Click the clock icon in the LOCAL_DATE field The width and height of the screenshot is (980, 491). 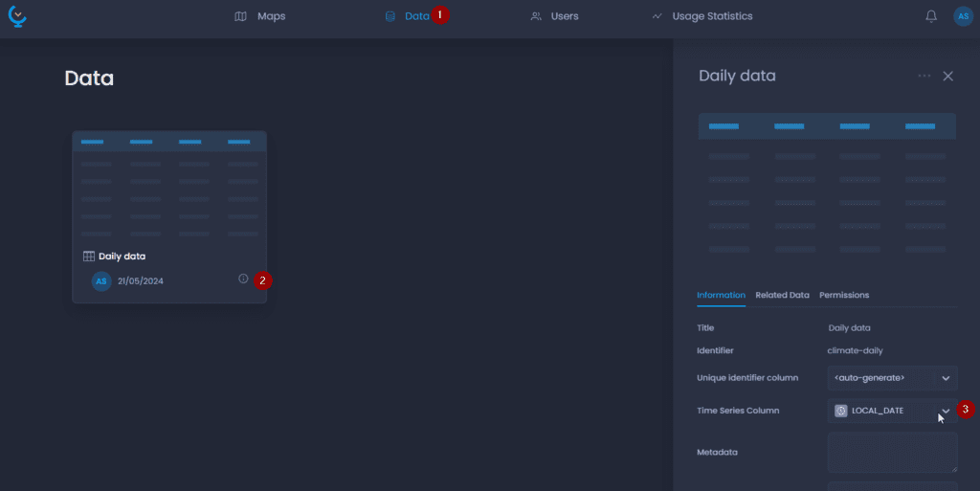[841, 411]
